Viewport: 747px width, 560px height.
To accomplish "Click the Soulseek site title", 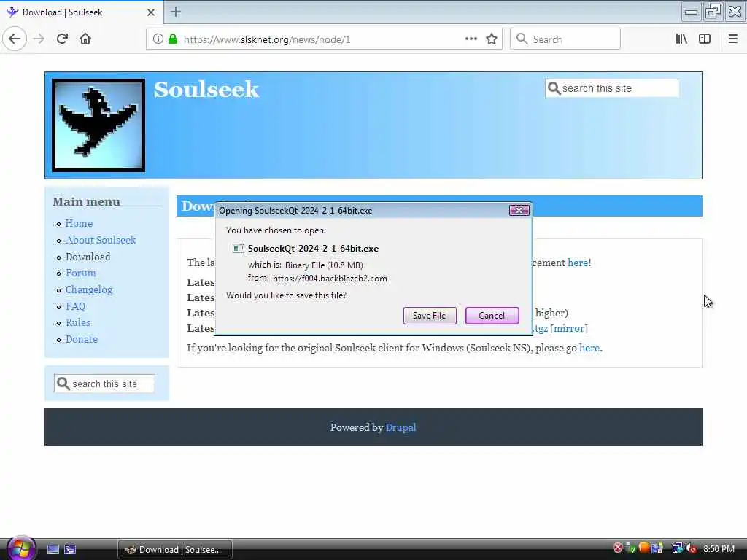I will click(206, 90).
